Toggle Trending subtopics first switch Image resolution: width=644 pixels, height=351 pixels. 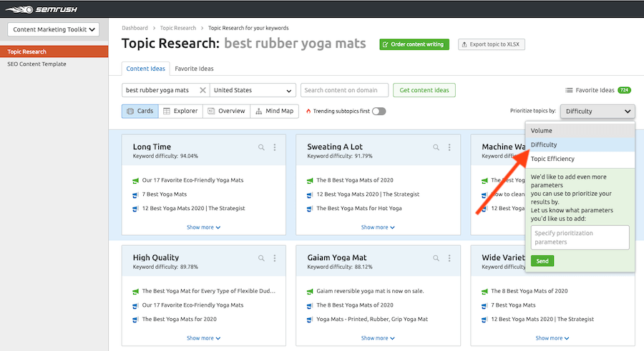[x=379, y=112]
